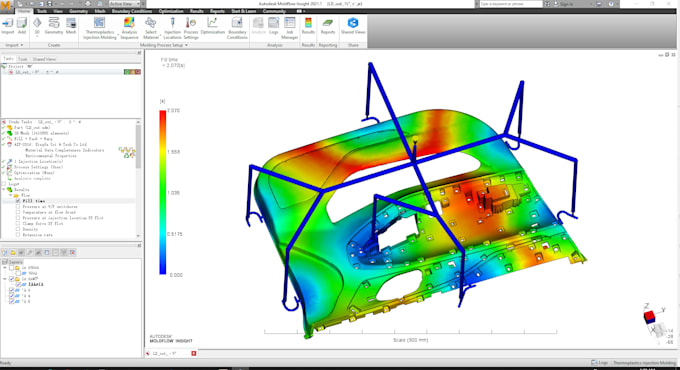Click the keyword search input field

point(511,4)
